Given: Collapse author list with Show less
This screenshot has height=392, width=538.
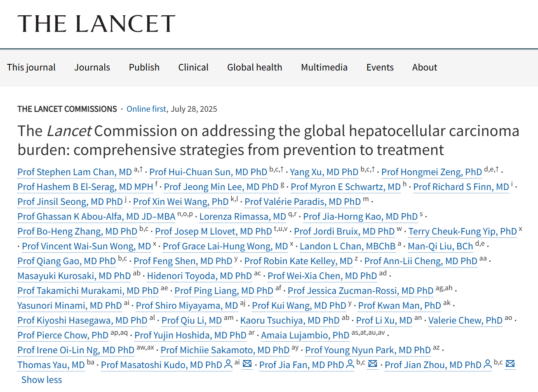Looking at the screenshot, I should (42, 380).
